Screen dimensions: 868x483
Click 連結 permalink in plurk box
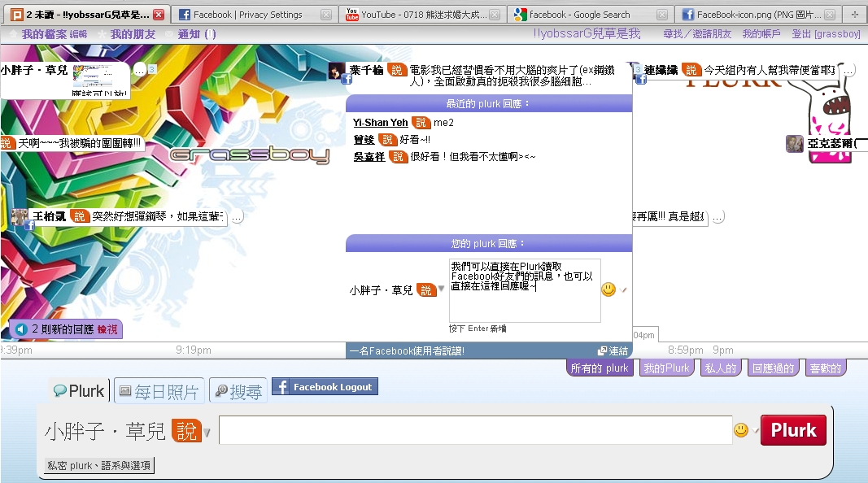[x=613, y=350]
